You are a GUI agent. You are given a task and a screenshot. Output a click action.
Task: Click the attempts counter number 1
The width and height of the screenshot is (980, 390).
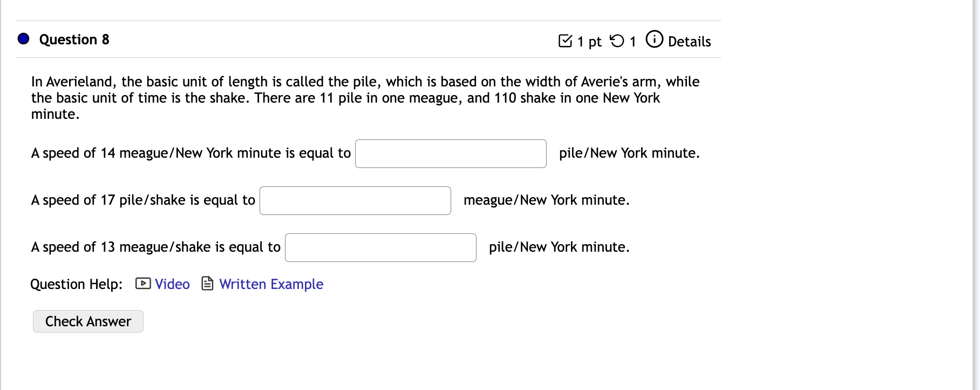632,42
